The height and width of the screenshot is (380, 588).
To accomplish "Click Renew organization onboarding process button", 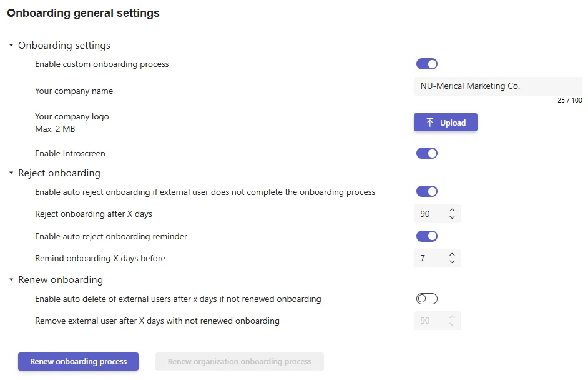I will (240, 362).
